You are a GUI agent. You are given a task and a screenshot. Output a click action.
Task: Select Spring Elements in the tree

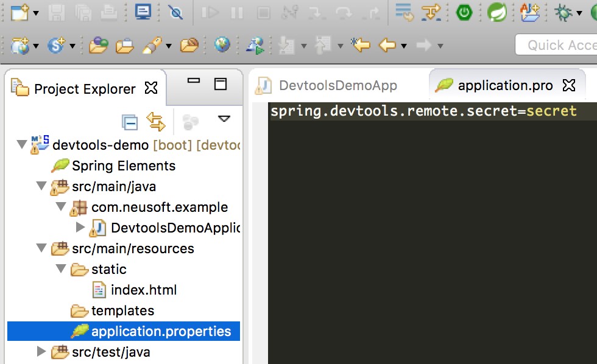click(x=124, y=166)
